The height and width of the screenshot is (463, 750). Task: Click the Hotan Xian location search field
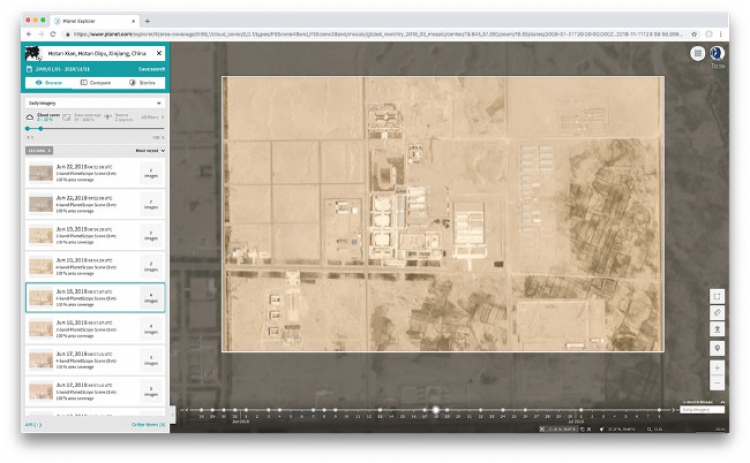click(97, 53)
